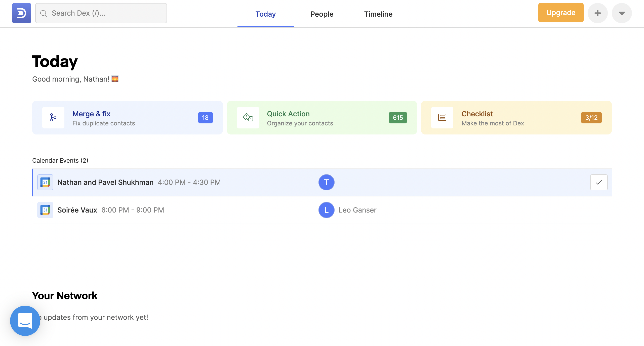
Task: Click calendar icon for Soirée Vaux
Action: 45,210
